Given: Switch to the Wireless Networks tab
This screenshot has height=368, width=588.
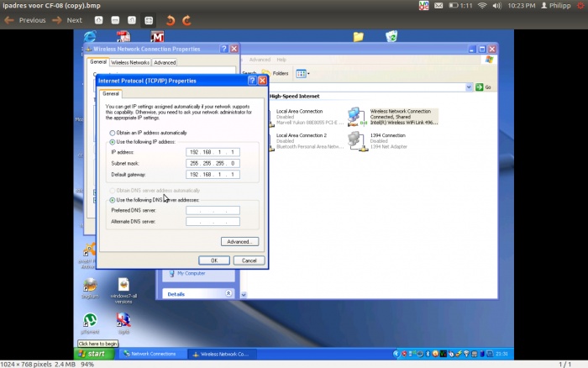Looking at the screenshot, I should (x=130, y=63).
